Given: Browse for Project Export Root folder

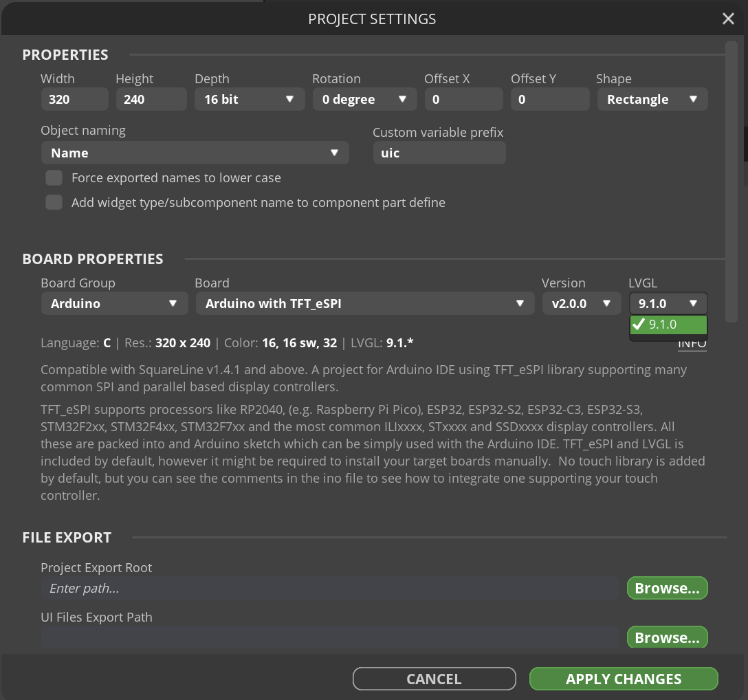Looking at the screenshot, I should point(666,589).
